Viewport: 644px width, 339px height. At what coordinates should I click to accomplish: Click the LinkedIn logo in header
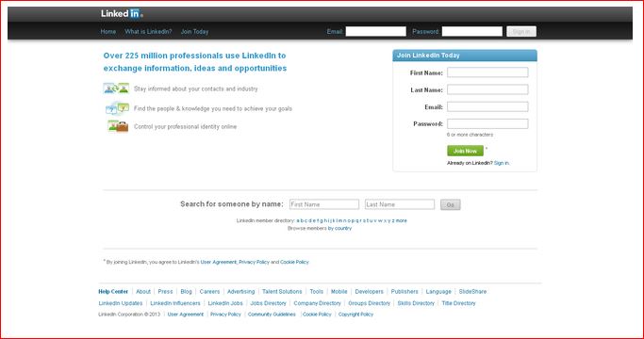click(122, 13)
